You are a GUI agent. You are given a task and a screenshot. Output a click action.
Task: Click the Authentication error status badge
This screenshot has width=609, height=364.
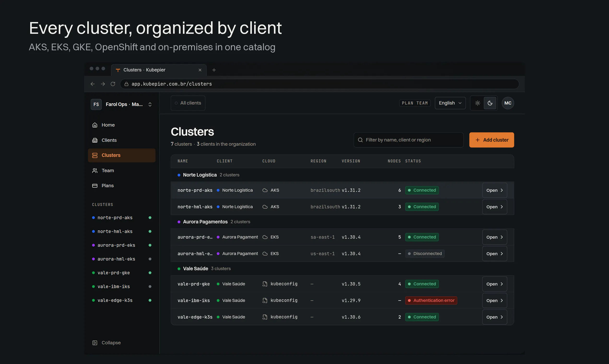click(x=431, y=301)
